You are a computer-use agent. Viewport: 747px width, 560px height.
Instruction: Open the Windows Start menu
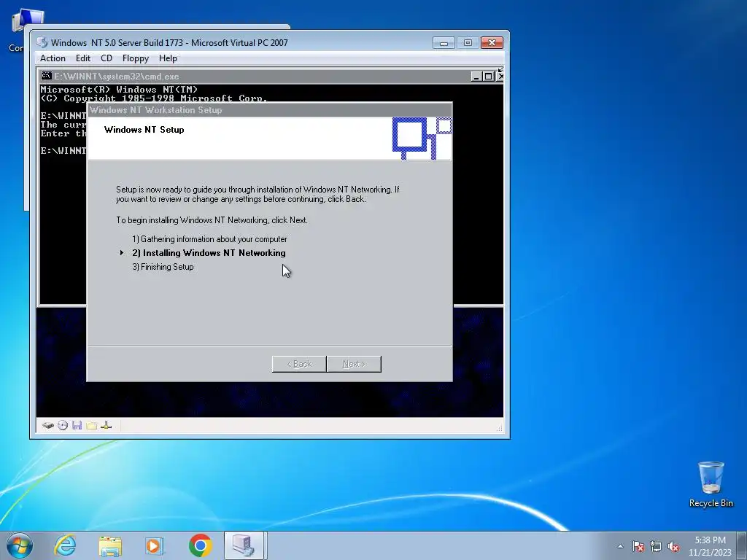click(19, 545)
